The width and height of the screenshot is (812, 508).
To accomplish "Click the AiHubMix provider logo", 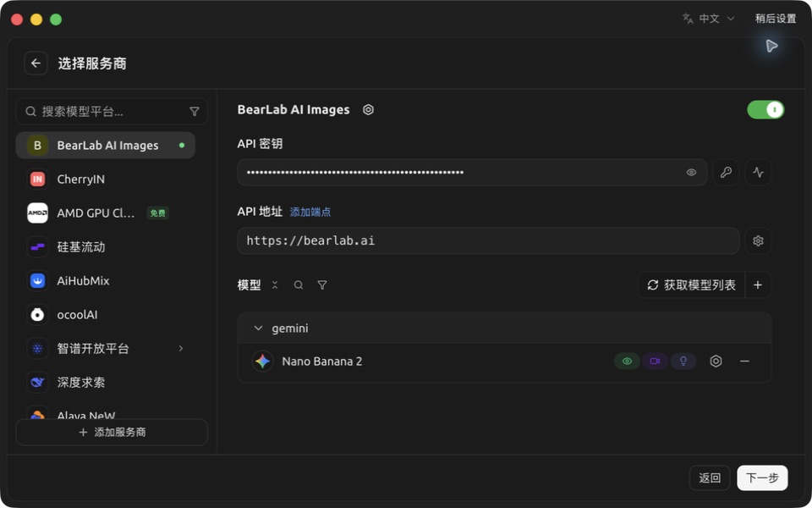I will tap(37, 281).
